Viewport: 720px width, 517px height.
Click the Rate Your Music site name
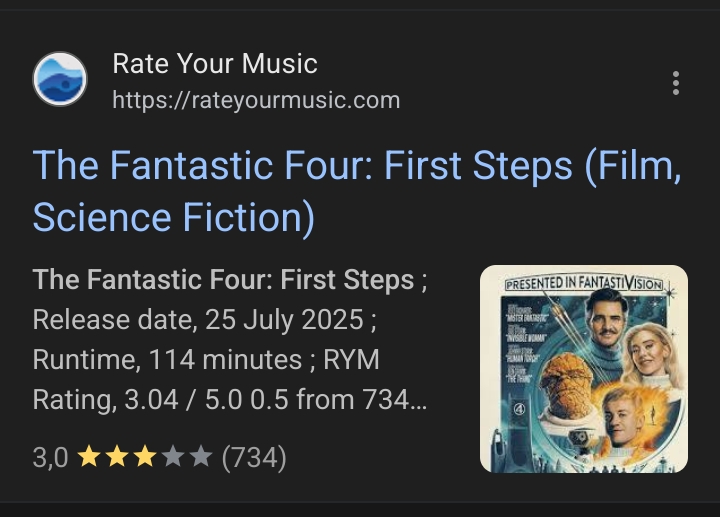coord(214,64)
